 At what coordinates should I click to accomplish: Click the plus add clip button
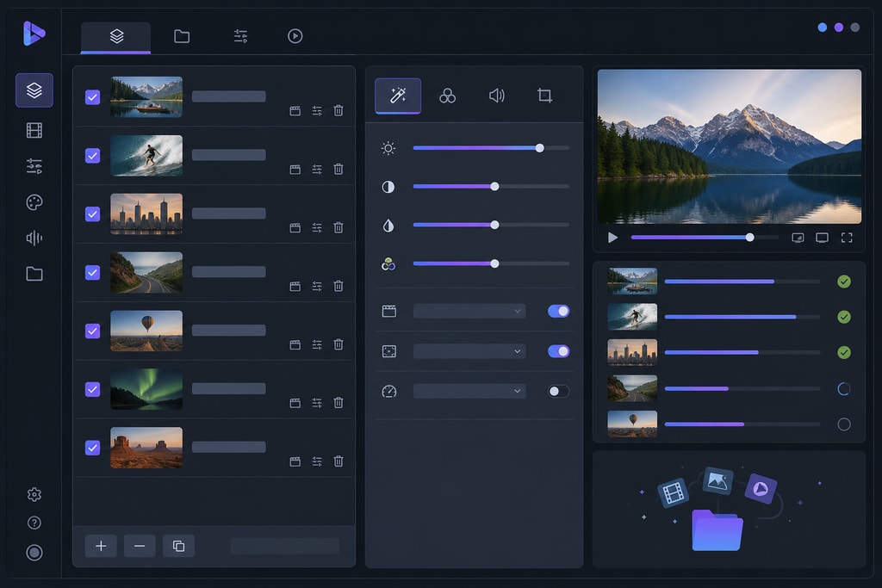(x=101, y=546)
